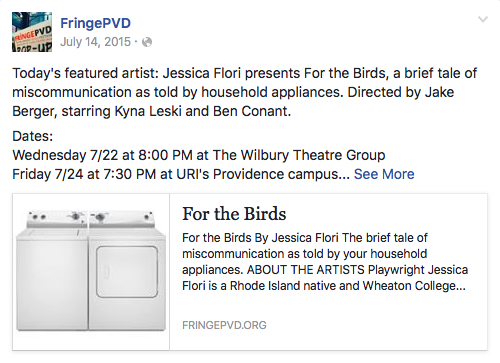Click the washer's control knob
The width and height of the screenshot is (500, 363).
coord(76,217)
